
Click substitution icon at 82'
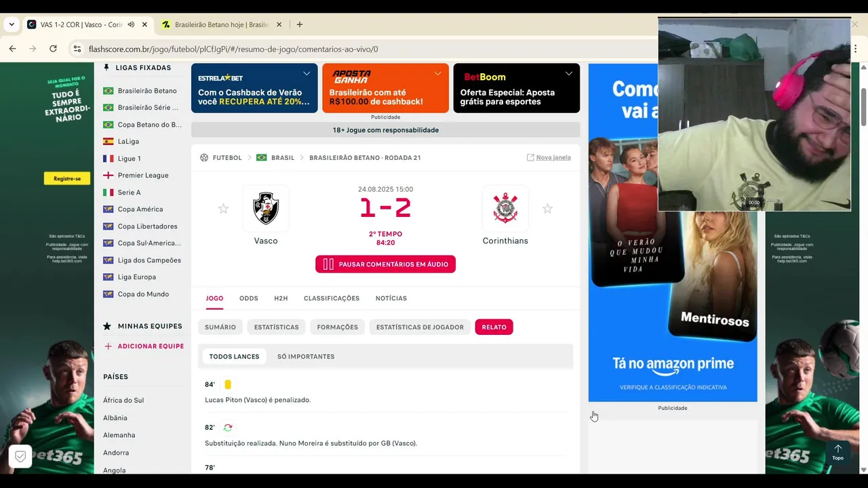pyautogui.click(x=228, y=428)
